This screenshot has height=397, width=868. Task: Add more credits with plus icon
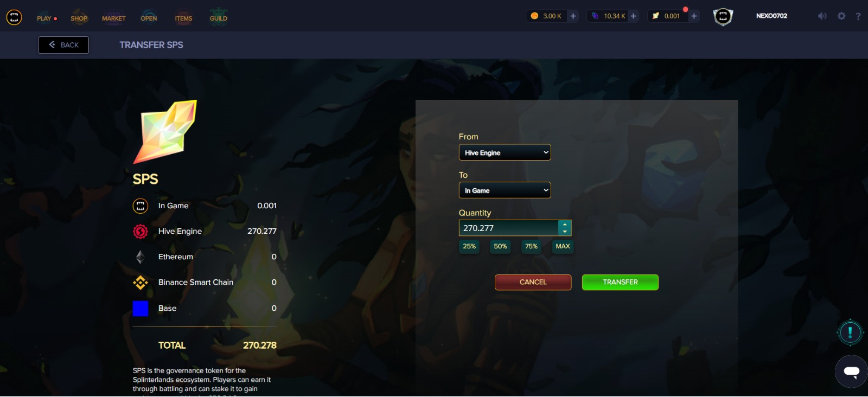(x=573, y=16)
